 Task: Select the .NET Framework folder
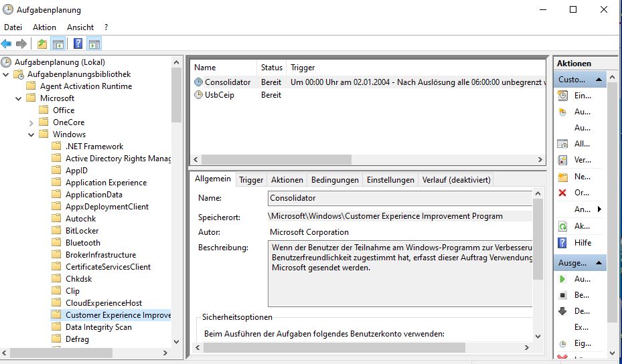(x=94, y=147)
